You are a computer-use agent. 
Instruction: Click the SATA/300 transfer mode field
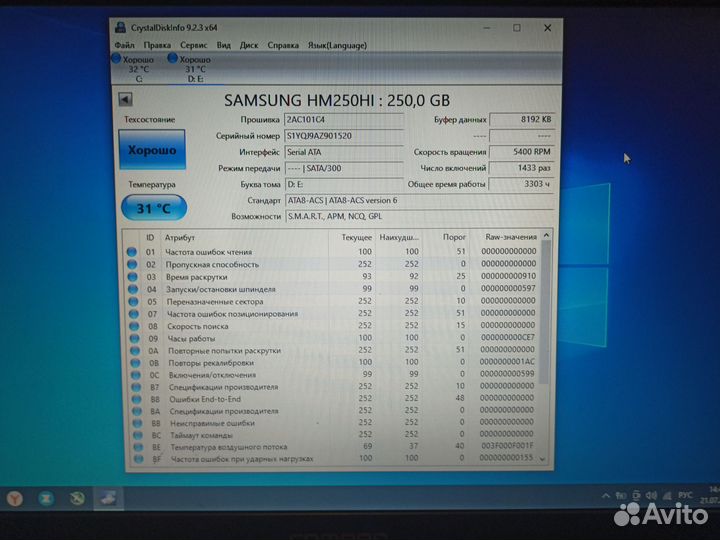343,168
